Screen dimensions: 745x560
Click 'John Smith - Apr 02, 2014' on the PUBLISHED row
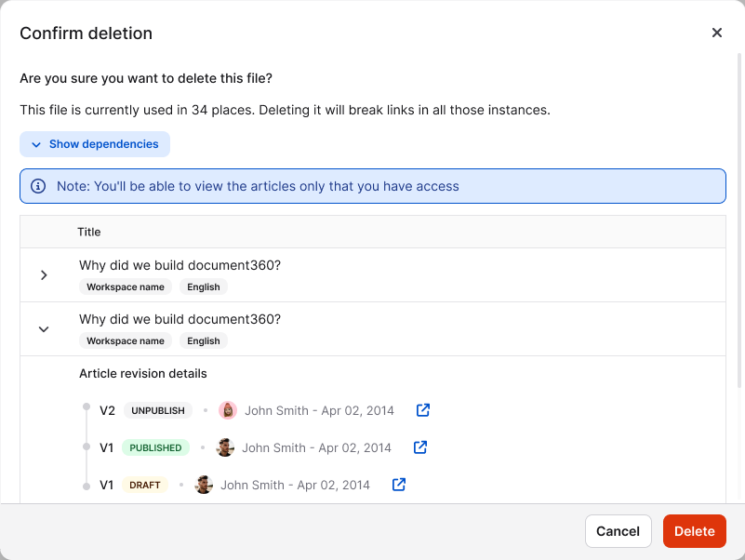point(316,447)
